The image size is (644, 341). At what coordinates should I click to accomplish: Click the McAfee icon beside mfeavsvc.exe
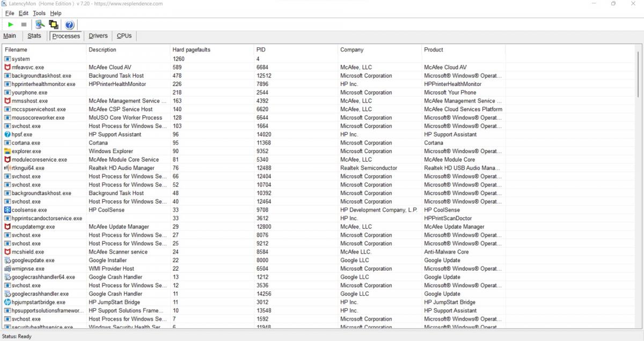(x=8, y=68)
